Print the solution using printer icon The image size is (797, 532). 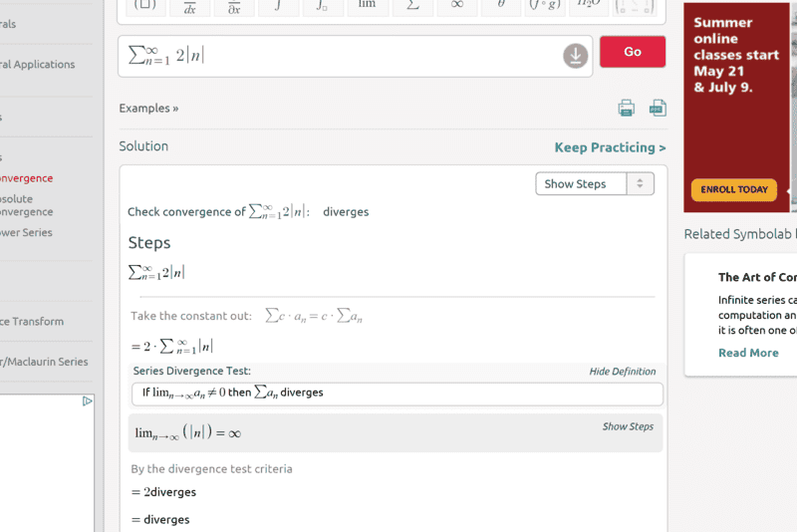click(x=626, y=109)
